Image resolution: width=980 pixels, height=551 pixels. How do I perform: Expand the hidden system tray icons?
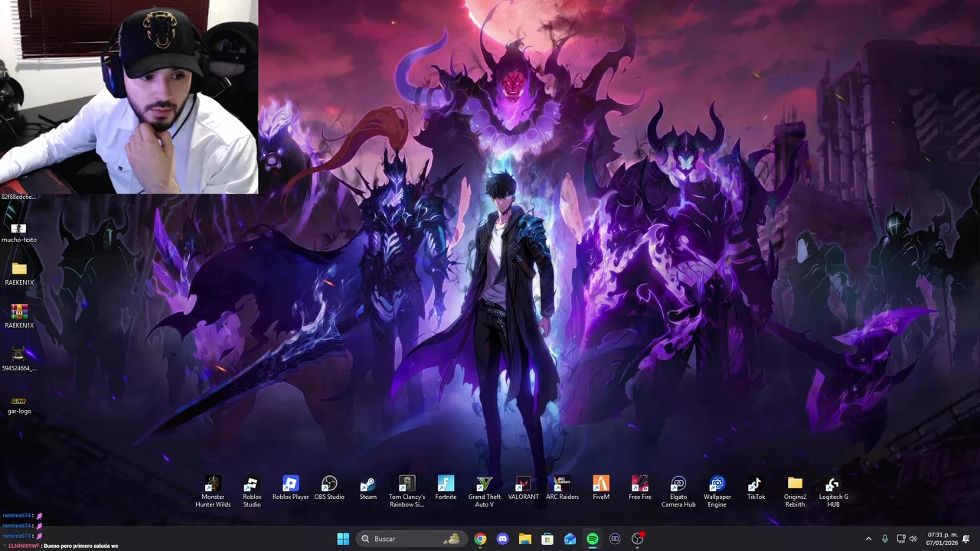pos(868,539)
